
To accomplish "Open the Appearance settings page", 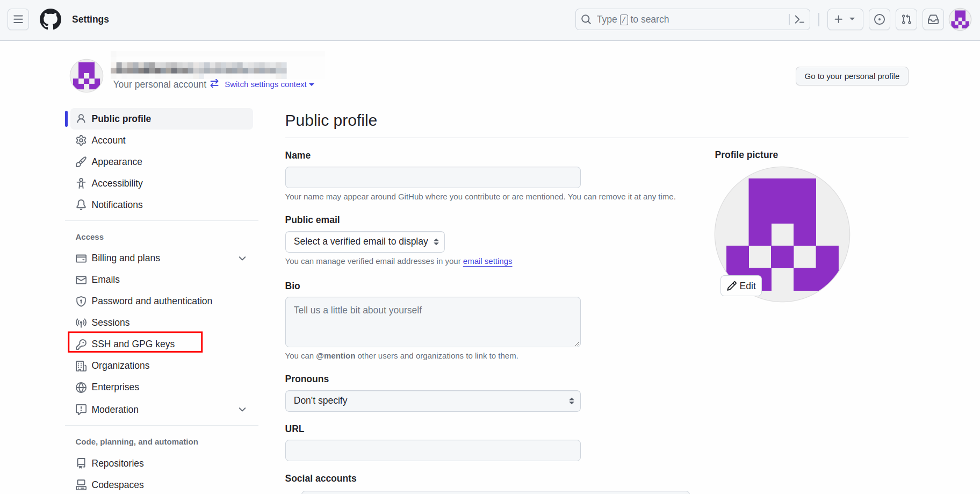I will coord(117,162).
